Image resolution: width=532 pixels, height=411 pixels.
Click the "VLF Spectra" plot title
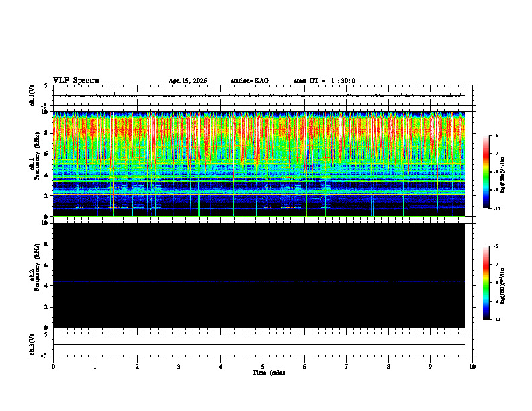(x=76, y=81)
